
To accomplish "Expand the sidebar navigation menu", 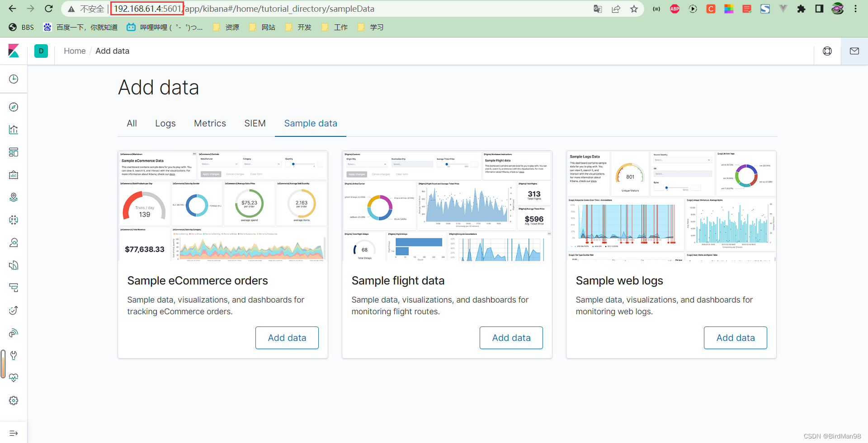I will [14, 433].
